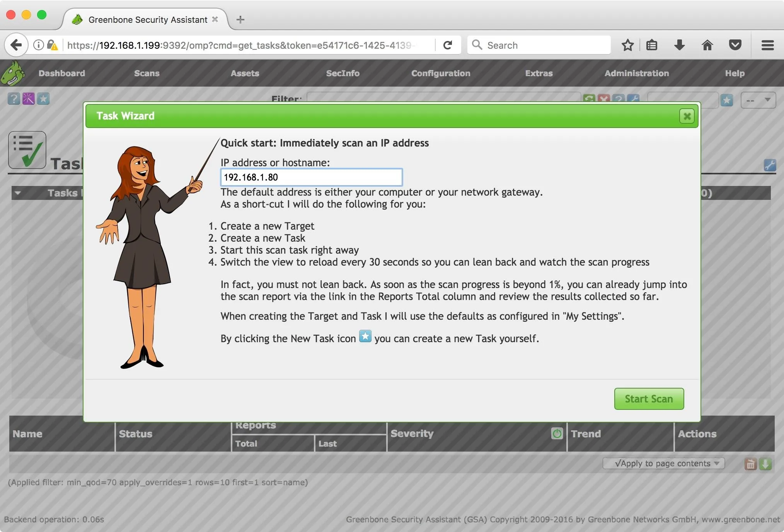This screenshot has height=532, width=784.
Task: Click the browser Search field
Action: (x=539, y=45)
